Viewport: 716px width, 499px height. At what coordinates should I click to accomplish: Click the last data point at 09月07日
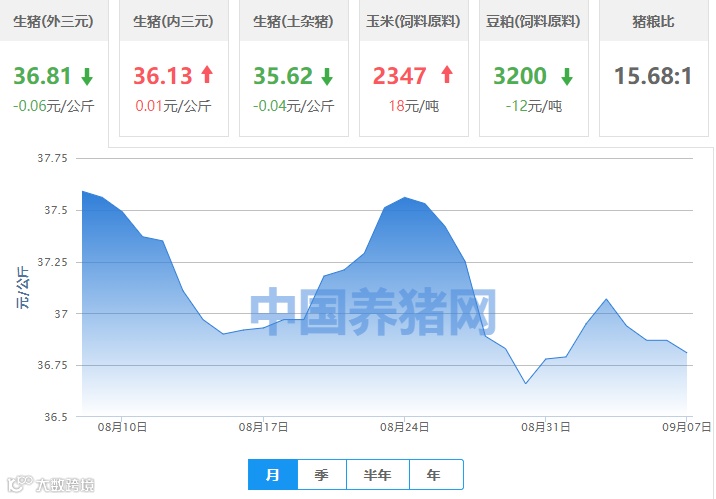(x=686, y=352)
